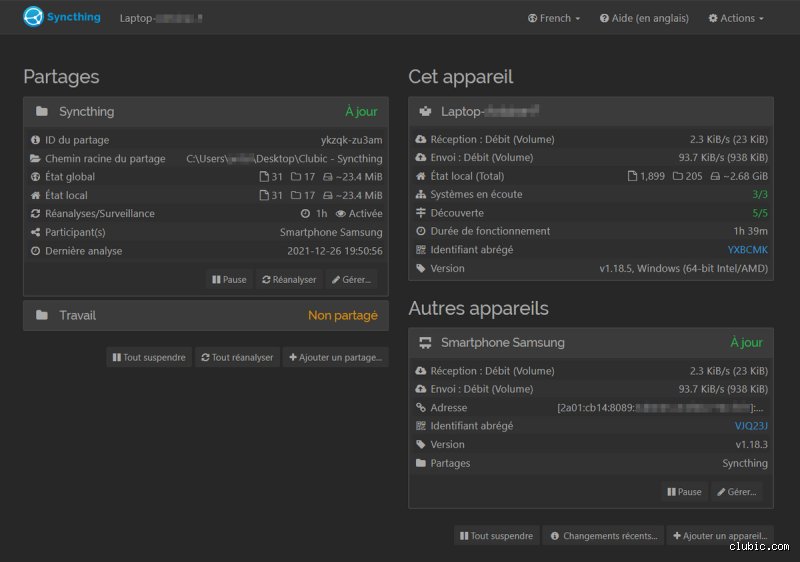
Task: Click the download icon of Réception for Smartphone Samsung
Action: click(420, 371)
